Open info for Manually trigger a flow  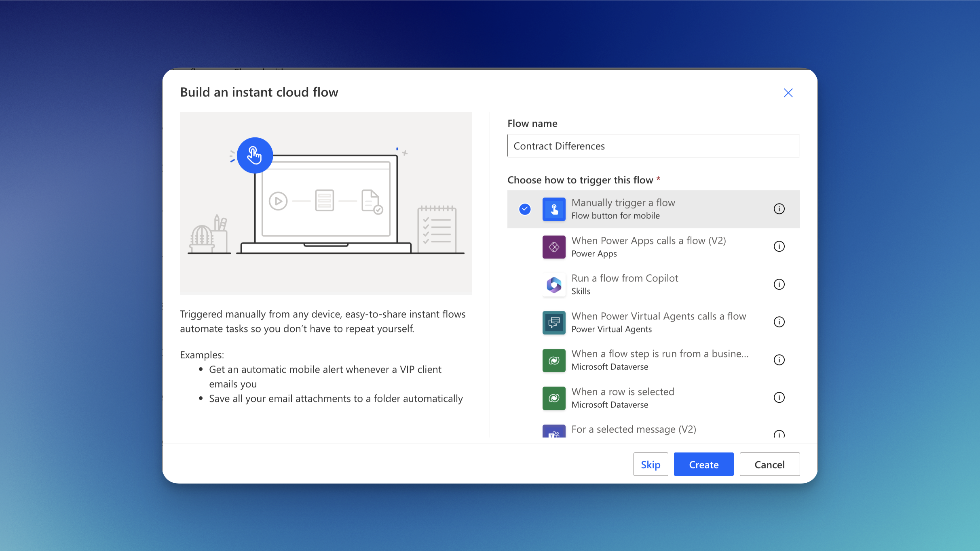pyautogui.click(x=779, y=209)
